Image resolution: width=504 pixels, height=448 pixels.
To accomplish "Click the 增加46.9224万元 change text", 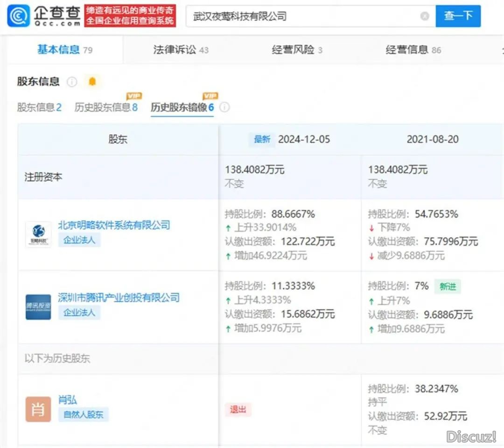I will point(271,256).
